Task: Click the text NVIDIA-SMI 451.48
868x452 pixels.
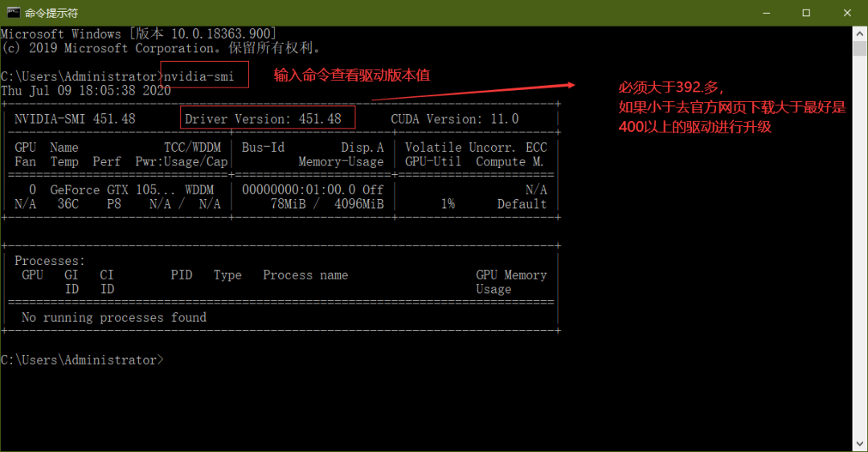Action: point(75,119)
